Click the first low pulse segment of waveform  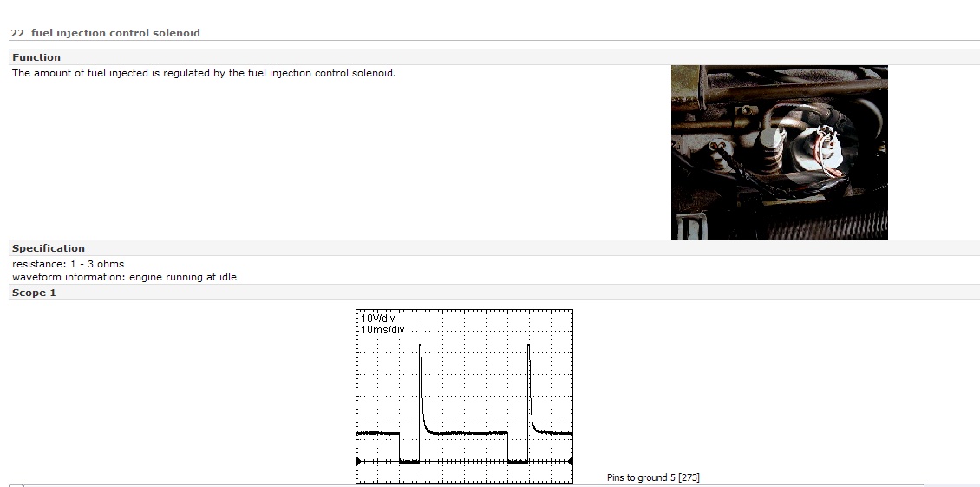point(408,462)
